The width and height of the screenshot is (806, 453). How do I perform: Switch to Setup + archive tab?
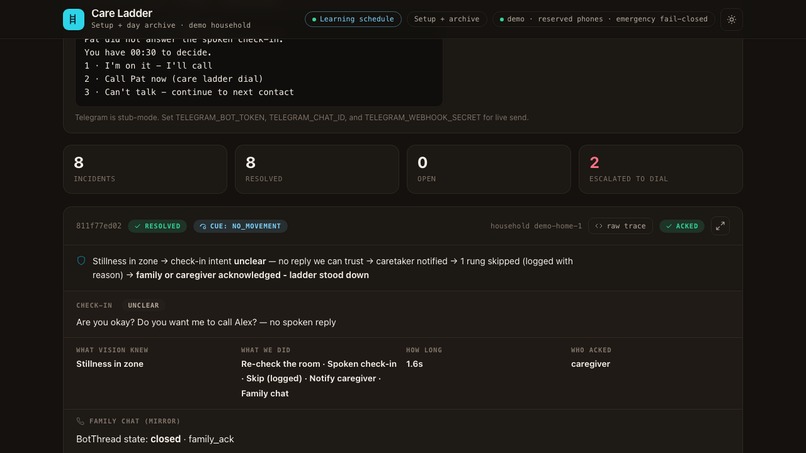click(x=446, y=19)
